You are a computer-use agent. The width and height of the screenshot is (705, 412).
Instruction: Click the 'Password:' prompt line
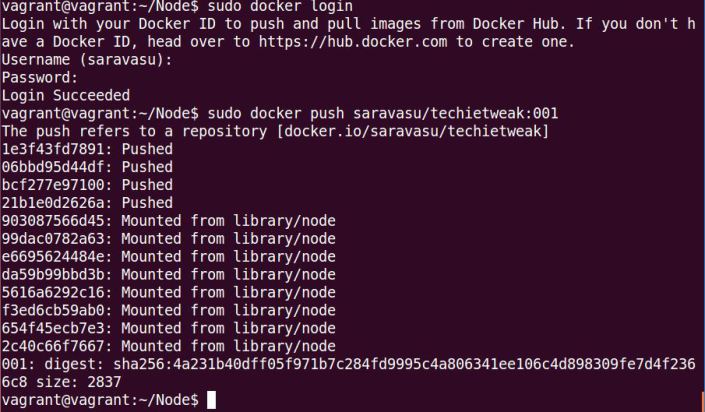pyautogui.click(x=40, y=78)
